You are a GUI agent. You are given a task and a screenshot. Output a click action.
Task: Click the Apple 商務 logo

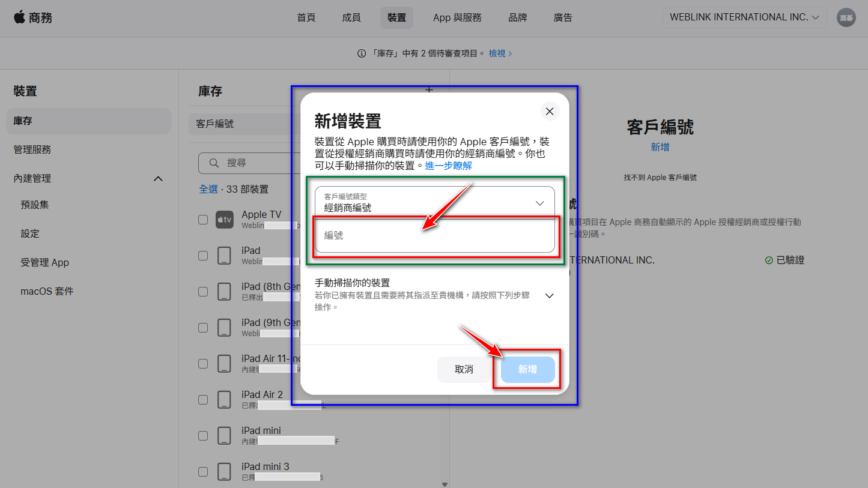[x=33, y=17]
